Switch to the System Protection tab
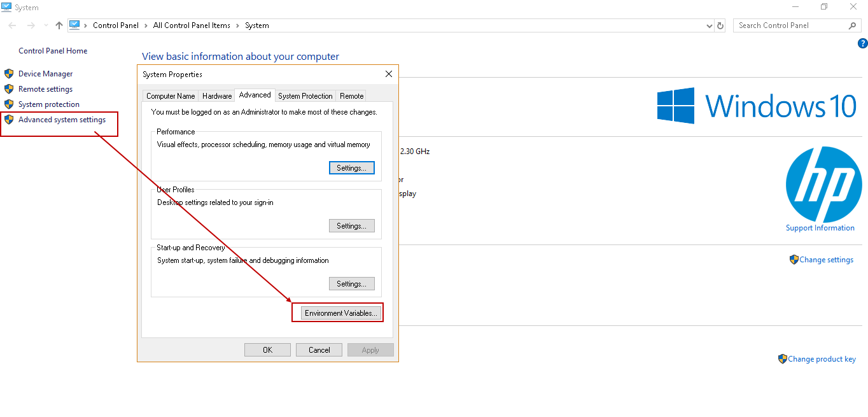Viewport: 868px width, 417px height. 305,96
